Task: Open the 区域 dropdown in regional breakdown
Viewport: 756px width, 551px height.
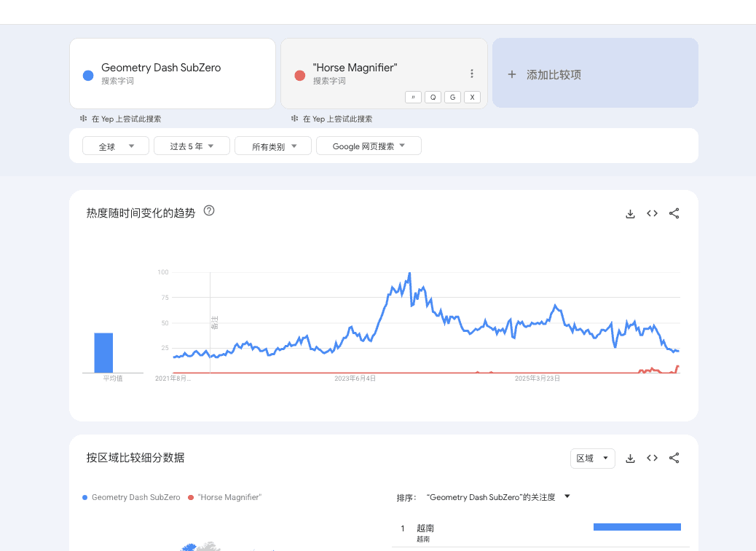Action: (x=593, y=458)
